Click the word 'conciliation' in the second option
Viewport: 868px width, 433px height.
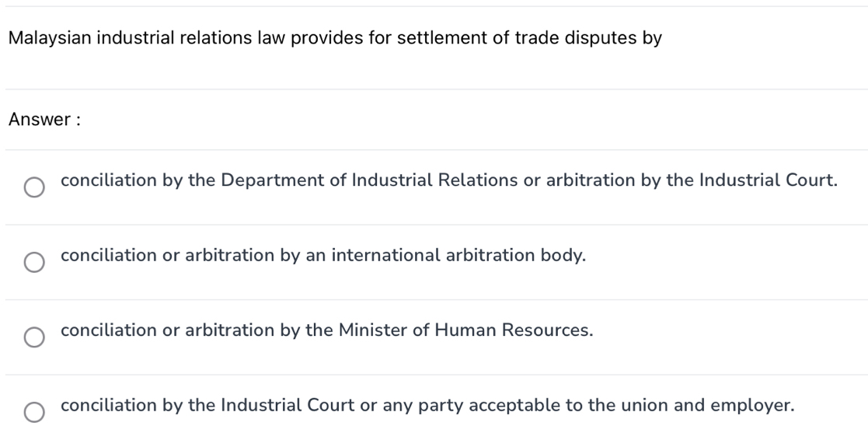pos(108,255)
